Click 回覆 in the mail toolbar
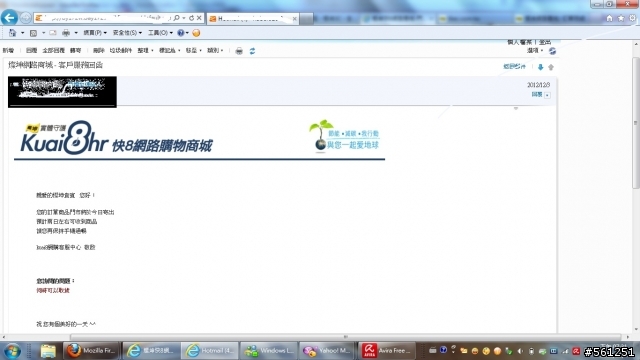640x360 pixels. 31,50
